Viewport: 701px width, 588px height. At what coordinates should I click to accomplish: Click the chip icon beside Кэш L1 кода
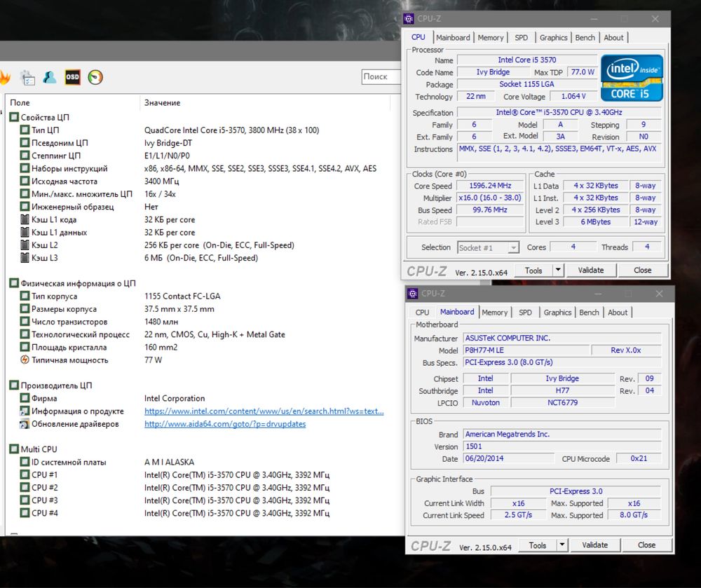pos(25,219)
